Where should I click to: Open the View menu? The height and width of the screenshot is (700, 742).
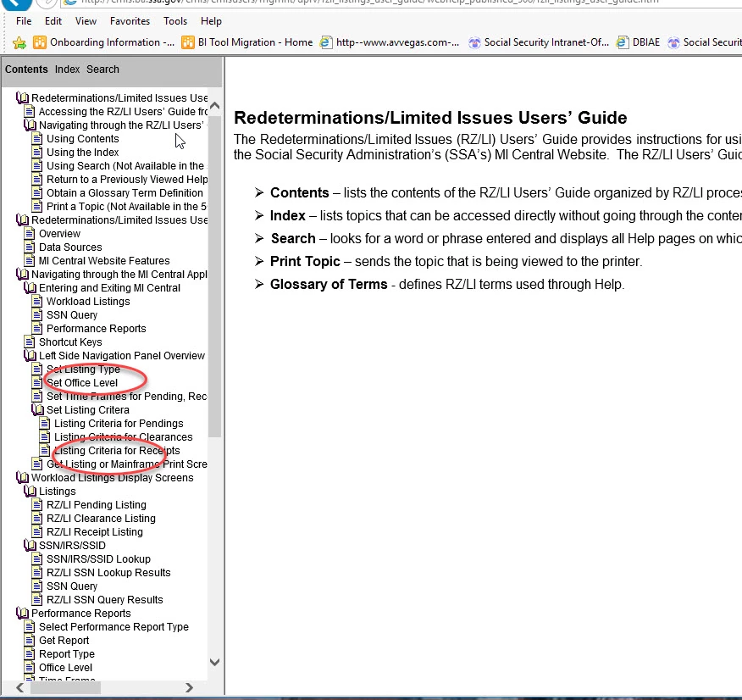pyautogui.click(x=86, y=21)
